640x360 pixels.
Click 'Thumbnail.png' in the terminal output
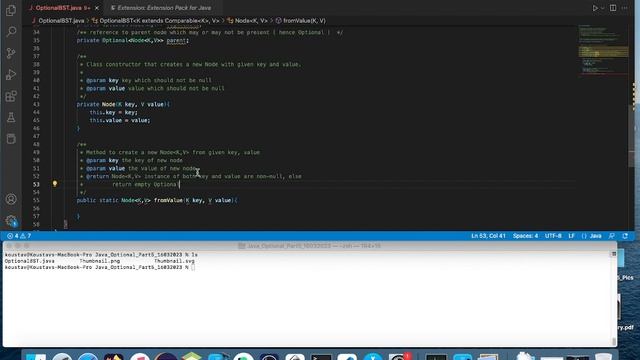[x=100, y=261]
